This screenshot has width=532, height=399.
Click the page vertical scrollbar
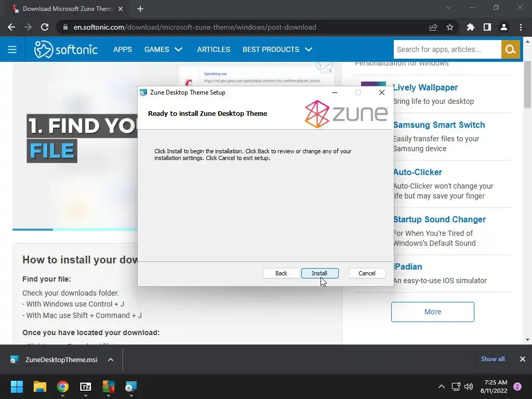coord(527,86)
